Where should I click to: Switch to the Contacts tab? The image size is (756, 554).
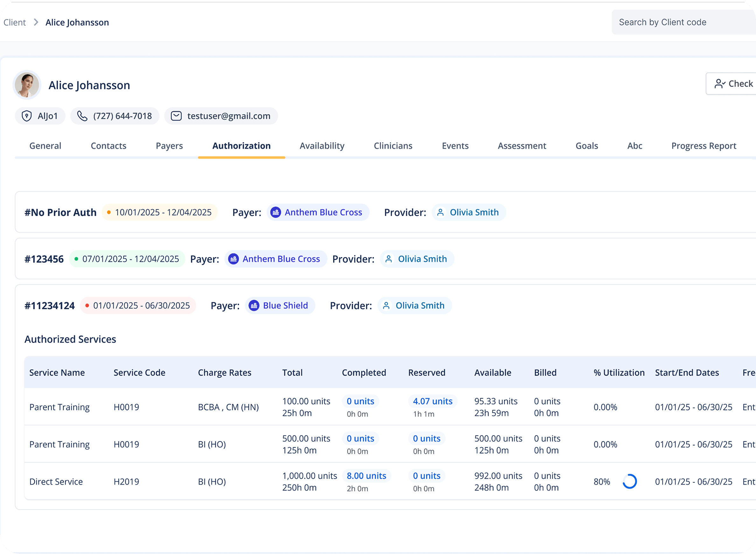tap(108, 146)
